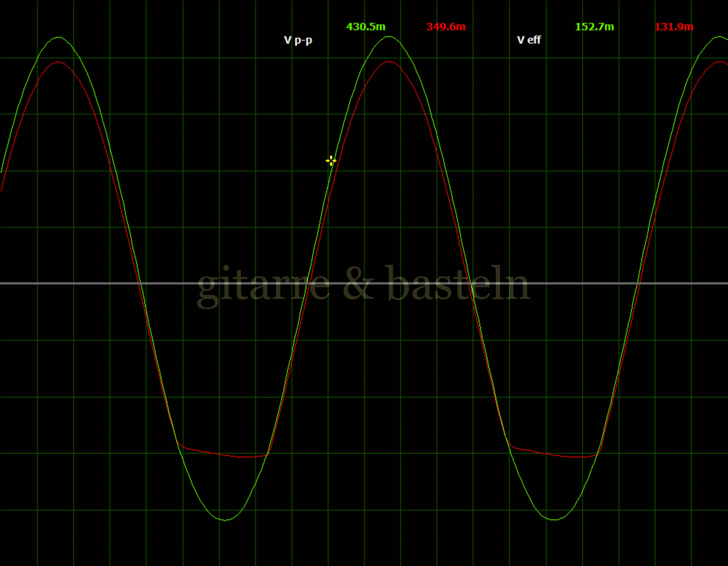The width and height of the screenshot is (728, 566).
Task: Click the red waveform's second clipped flat section
Action: (x=557, y=455)
